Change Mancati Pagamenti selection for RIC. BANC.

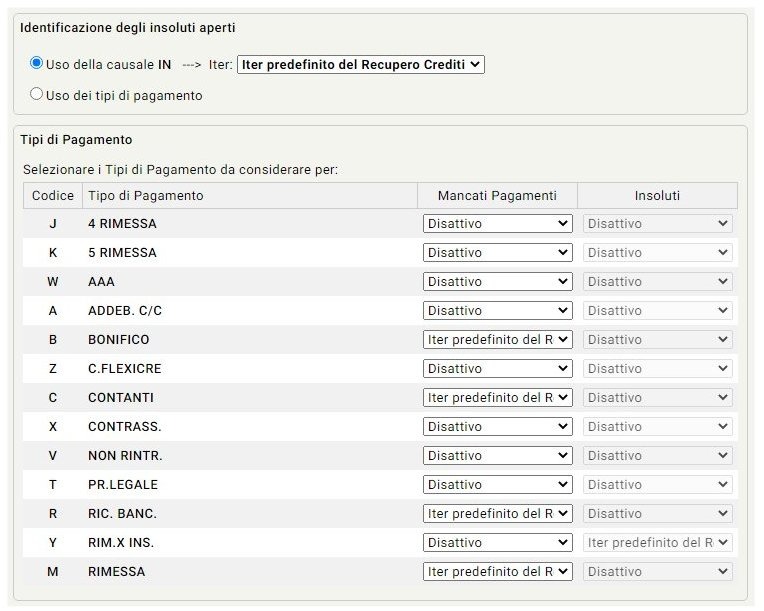[x=497, y=514]
